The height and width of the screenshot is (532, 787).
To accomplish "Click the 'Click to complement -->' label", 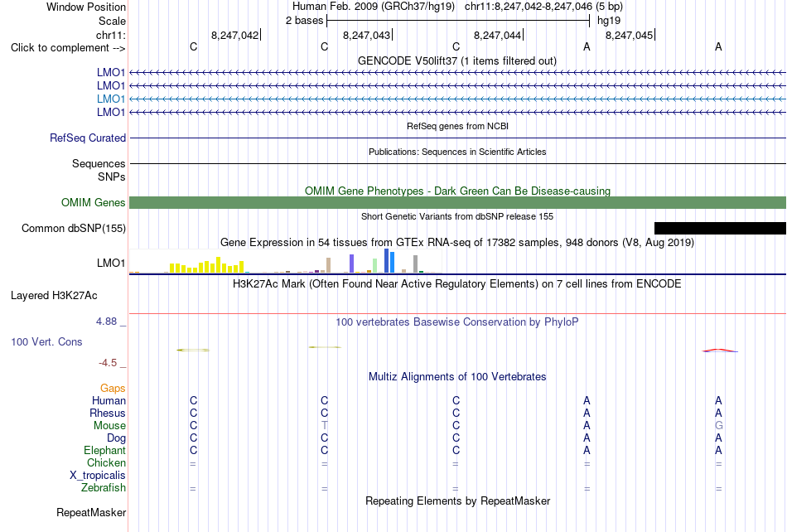I will [68, 48].
